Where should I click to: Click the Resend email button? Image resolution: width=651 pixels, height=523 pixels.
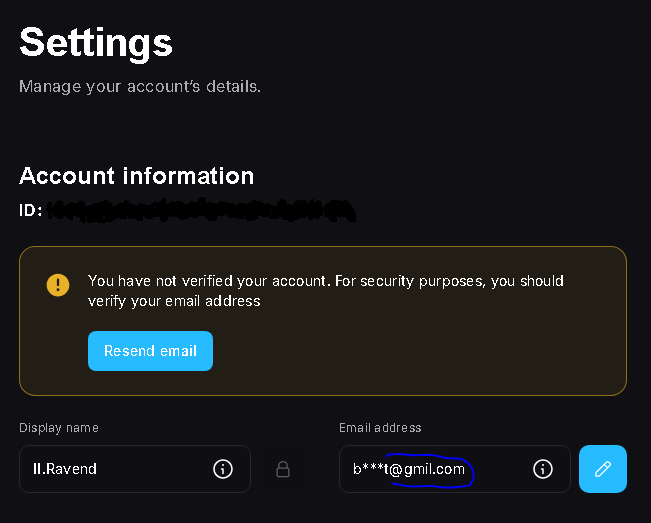[150, 351]
